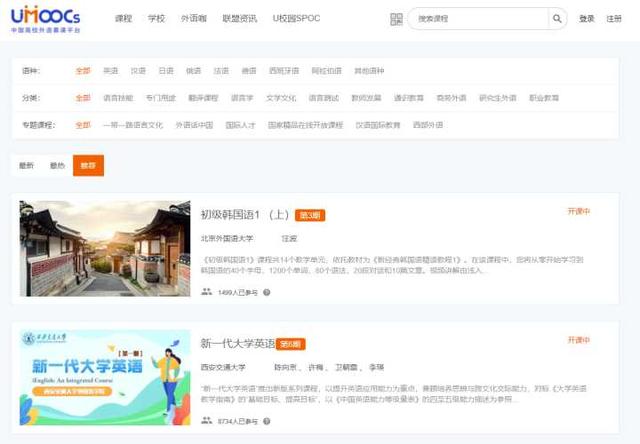Image resolution: width=640 pixels, height=444 pixels.
Task: Click the UMOOCs logo
Action: [x=46, y=20]
